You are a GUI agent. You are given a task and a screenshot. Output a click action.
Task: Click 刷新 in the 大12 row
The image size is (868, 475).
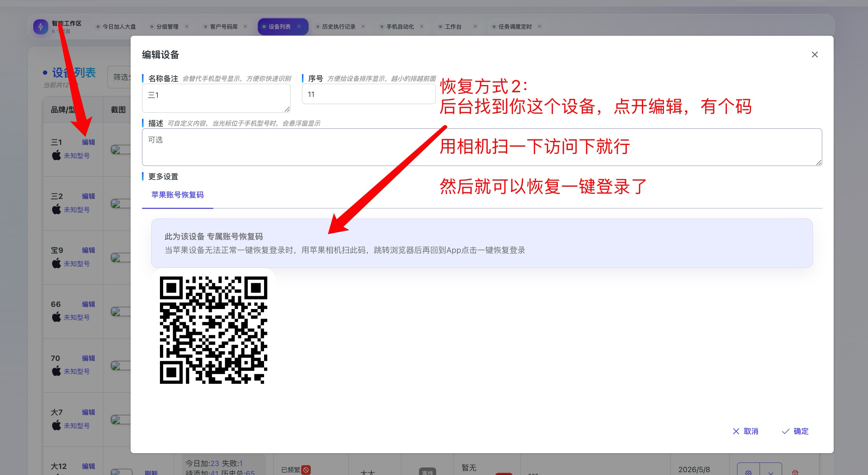(x=151, y=472)
